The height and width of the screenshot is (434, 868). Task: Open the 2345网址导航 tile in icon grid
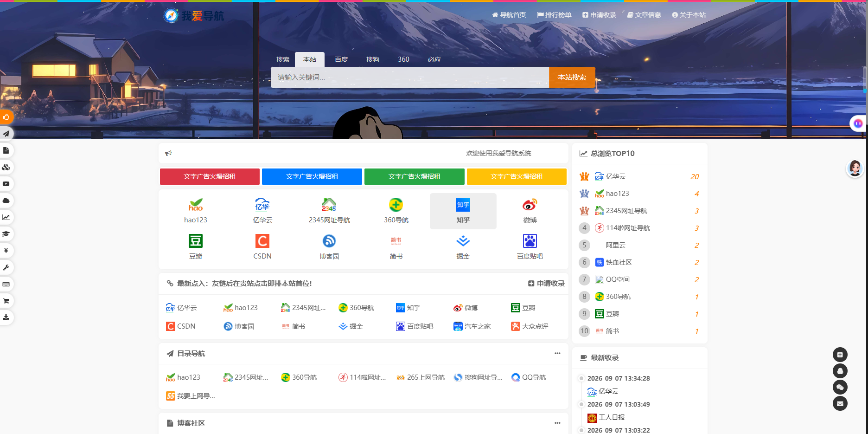click(x=329, y=211)
